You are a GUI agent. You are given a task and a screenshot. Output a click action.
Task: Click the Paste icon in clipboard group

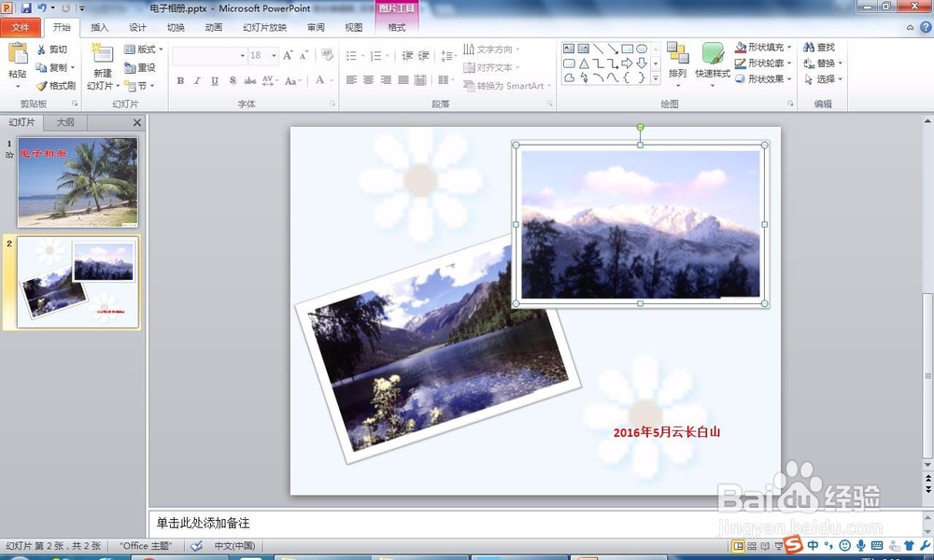click(17, 54)
